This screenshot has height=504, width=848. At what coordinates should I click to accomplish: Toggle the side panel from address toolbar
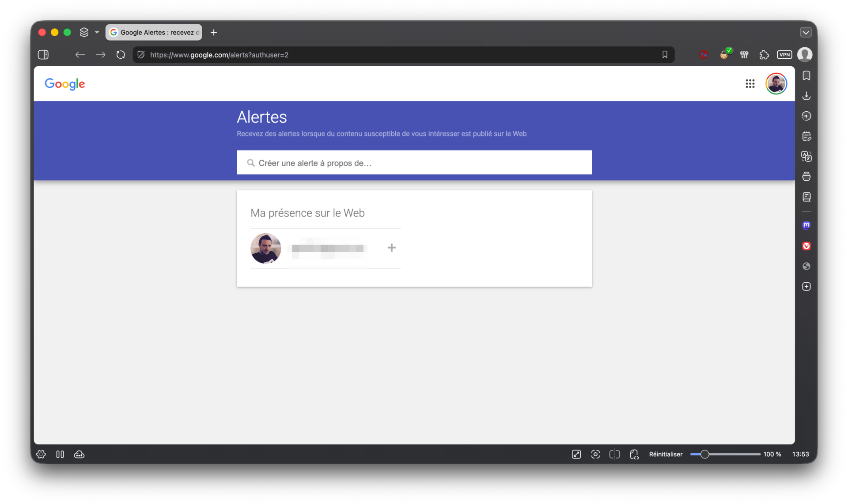[43, 55]
